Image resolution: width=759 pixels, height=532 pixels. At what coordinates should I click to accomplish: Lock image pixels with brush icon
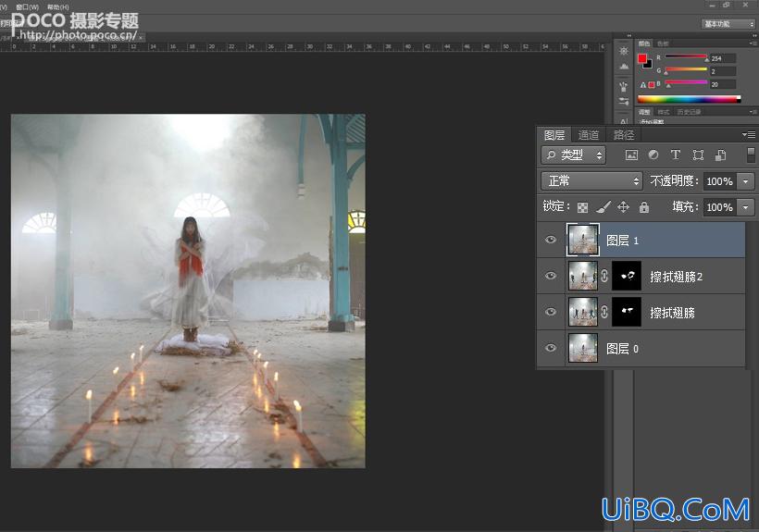(603, 207)
